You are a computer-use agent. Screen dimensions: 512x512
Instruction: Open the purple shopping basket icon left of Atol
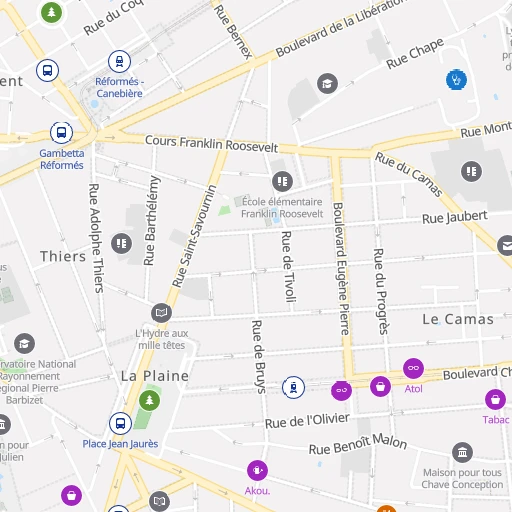(380, 387)
